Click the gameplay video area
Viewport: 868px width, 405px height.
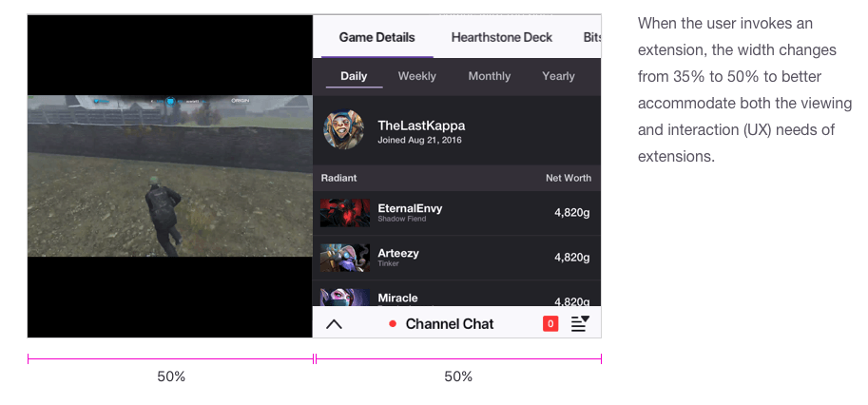pyautogui.click(x=170, y=176)
